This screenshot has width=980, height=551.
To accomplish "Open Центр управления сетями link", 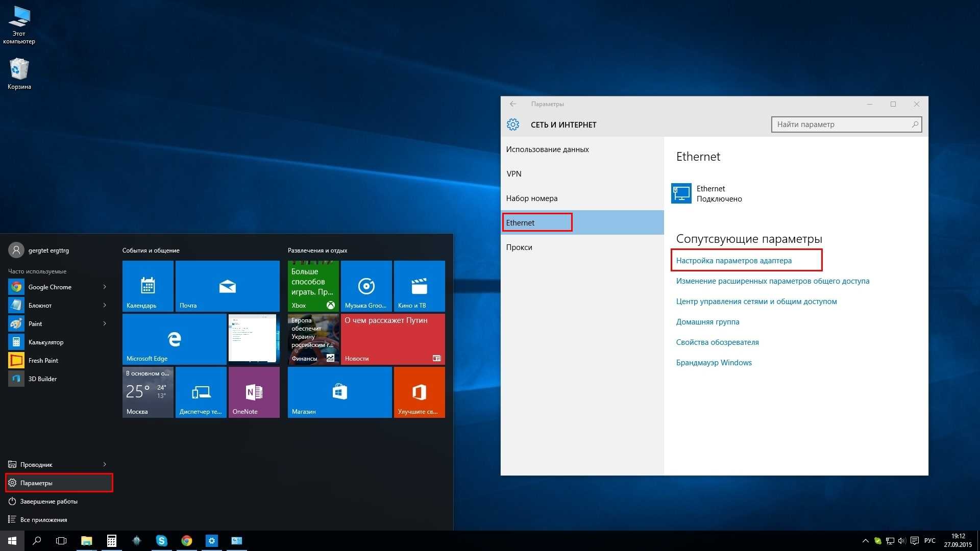I will [x=756, y=302].
